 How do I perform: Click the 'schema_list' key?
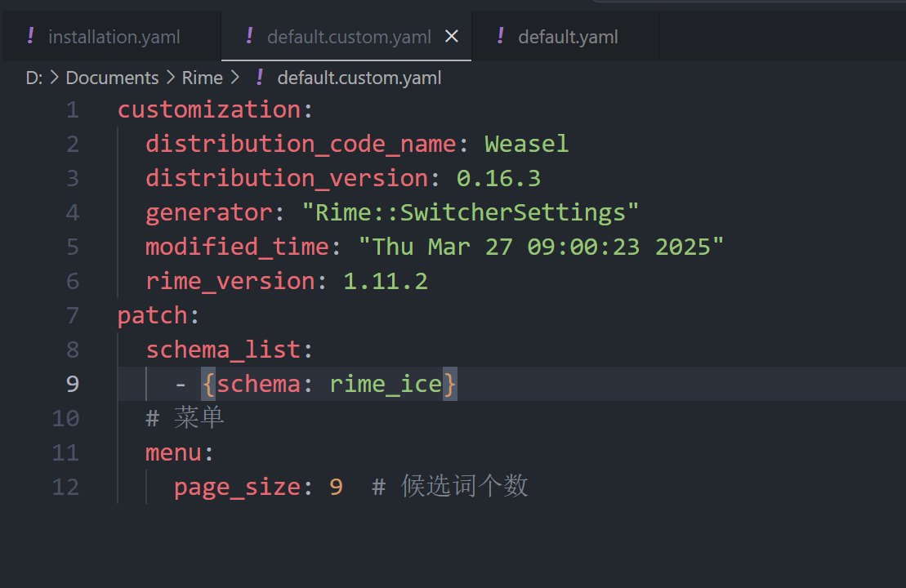coord(223,350)
